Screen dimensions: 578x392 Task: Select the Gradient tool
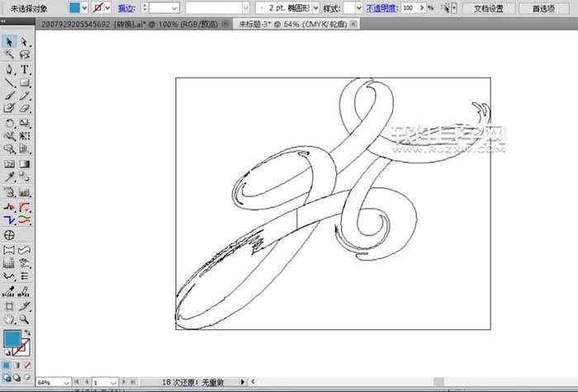(x=24, y=163)
